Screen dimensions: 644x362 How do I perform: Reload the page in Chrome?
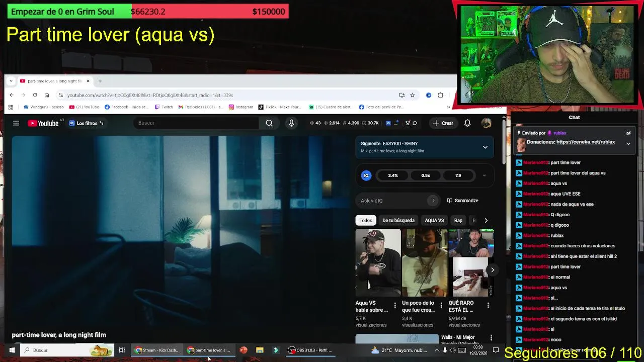click(x=35, y=95)
